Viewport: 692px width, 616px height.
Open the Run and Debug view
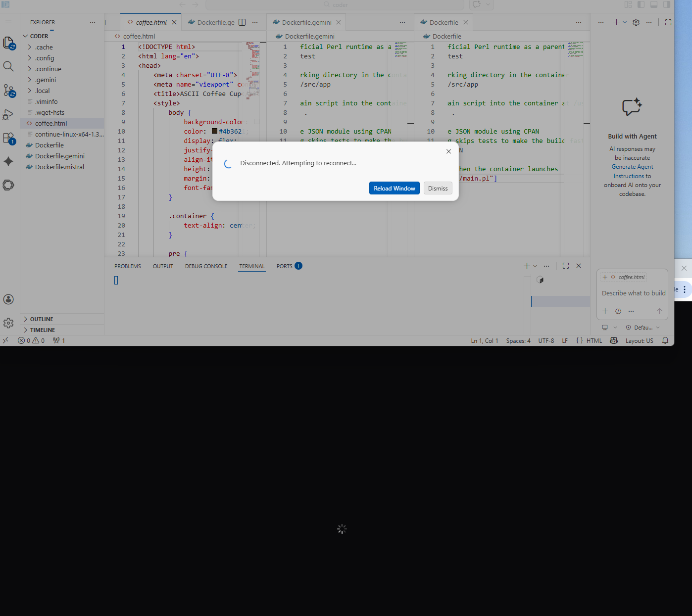click(8, 115)
